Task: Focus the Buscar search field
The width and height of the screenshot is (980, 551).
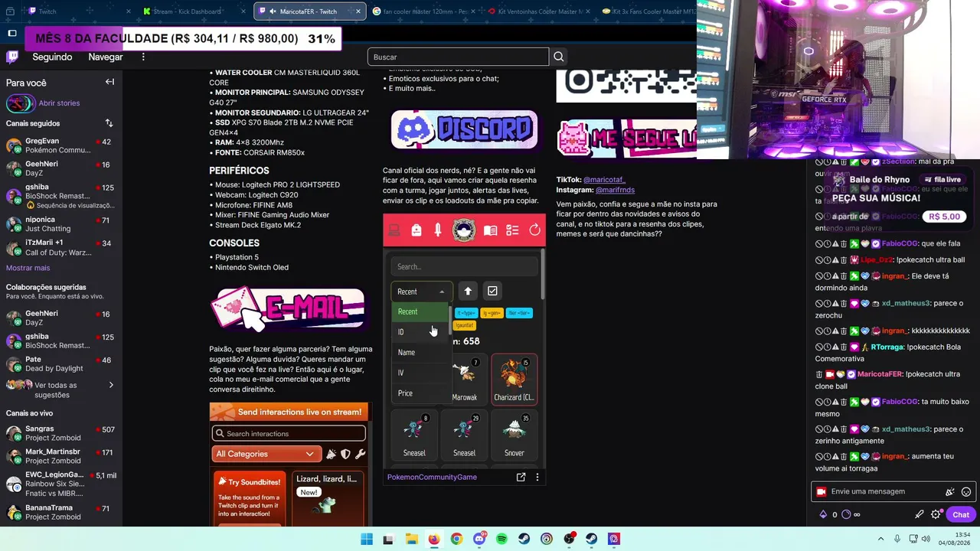Action: (458, 57)
